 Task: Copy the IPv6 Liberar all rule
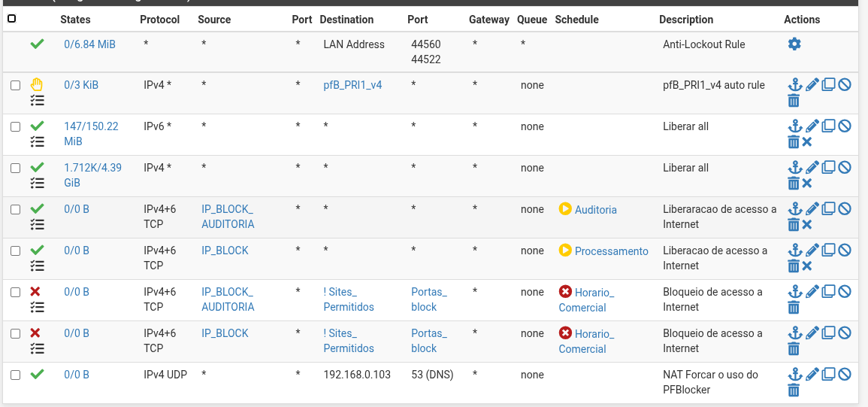click(828, 126)
